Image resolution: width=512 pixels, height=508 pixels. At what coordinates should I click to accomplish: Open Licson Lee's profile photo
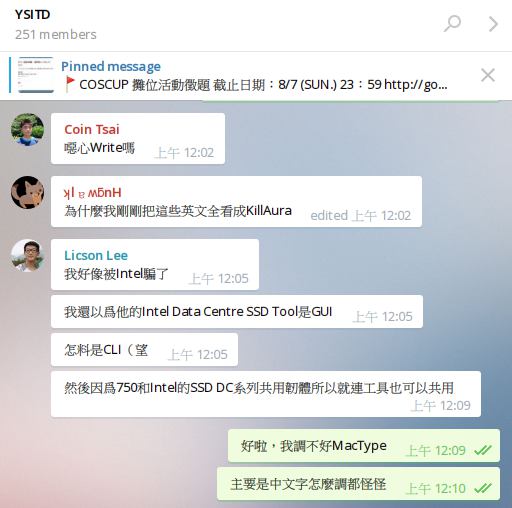(x=27, y=256)
